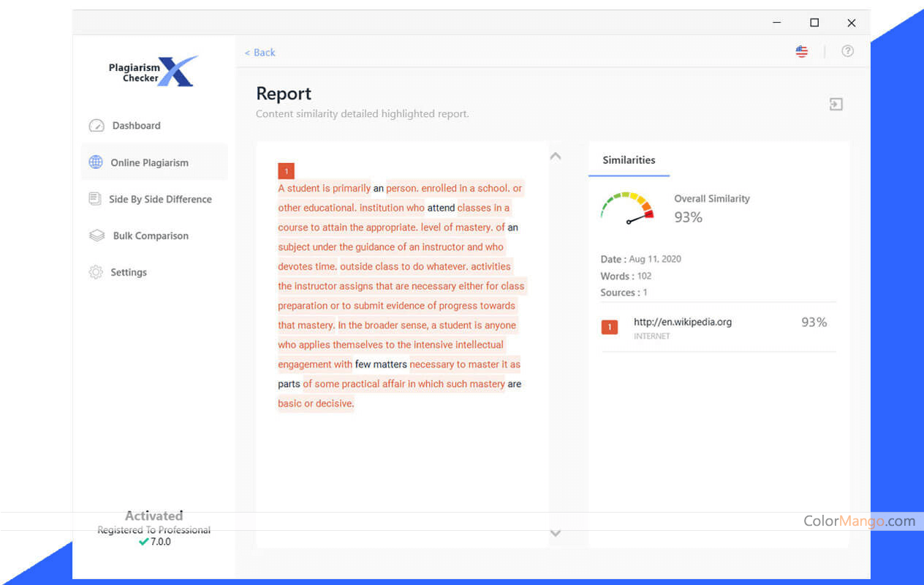The image size is (924, 585).
Task: Open help with the question mark icon
Action: pyautogui.click(x=847, y=51)
